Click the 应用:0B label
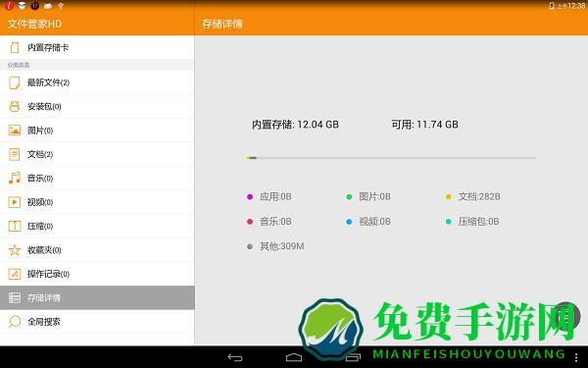The image size is (588, 368). pyautogui.click(x=275, y=197)
